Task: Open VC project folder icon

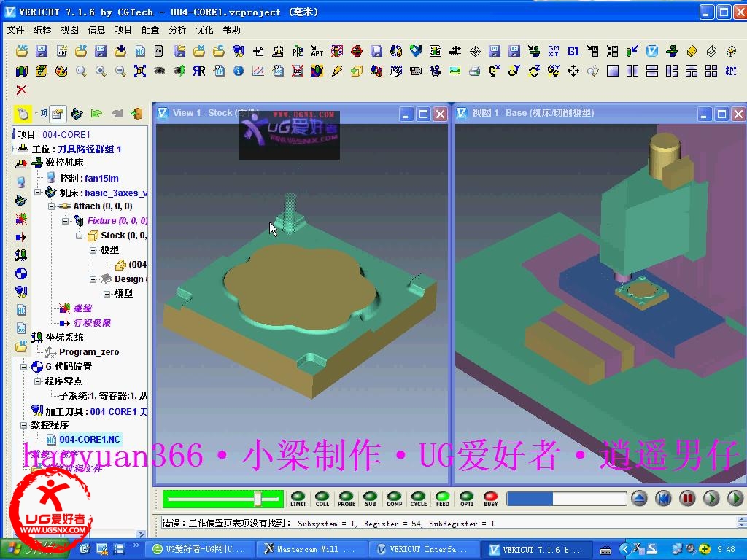Action: click(x=22, y=51)
